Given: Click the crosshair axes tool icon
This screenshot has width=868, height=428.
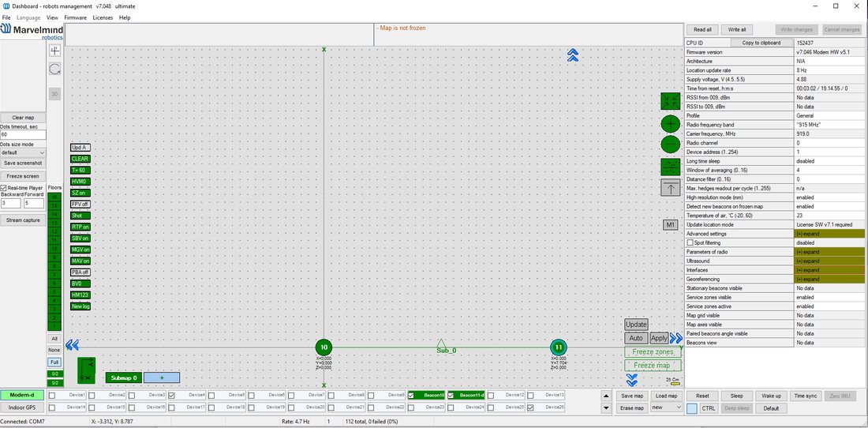Looking at the screenshot, I should pos(54,51).
